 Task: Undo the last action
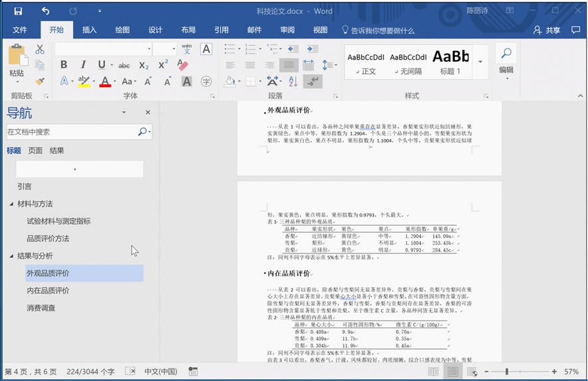click(x=45, y=11)
